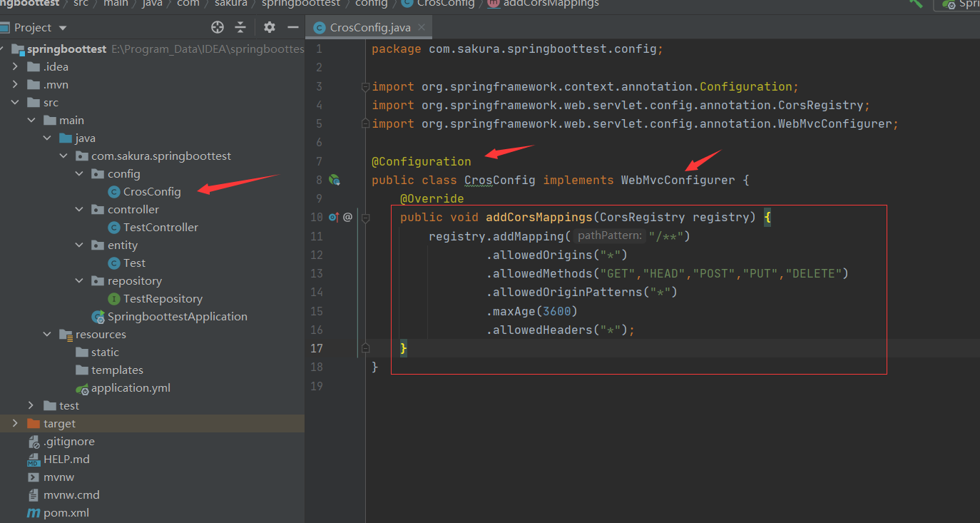Open the Project panel gear options

click(269, 27)
